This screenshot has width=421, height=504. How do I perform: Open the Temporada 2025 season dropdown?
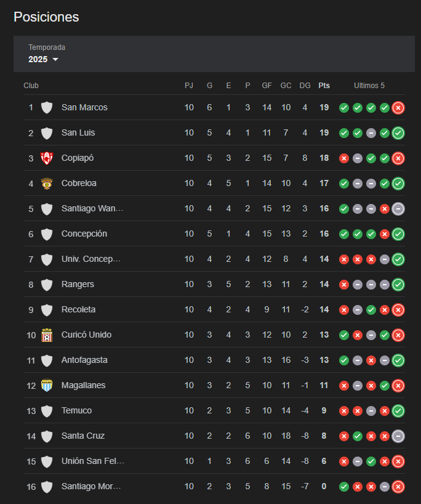click(43, 60)
